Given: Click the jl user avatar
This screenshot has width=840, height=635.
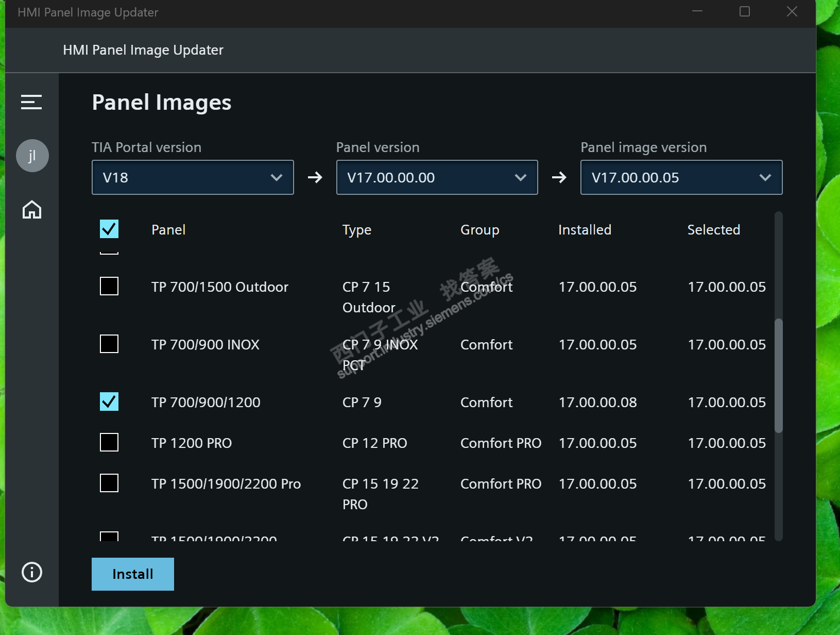Looking at the screenshot, I should click(x=32, y=156).
